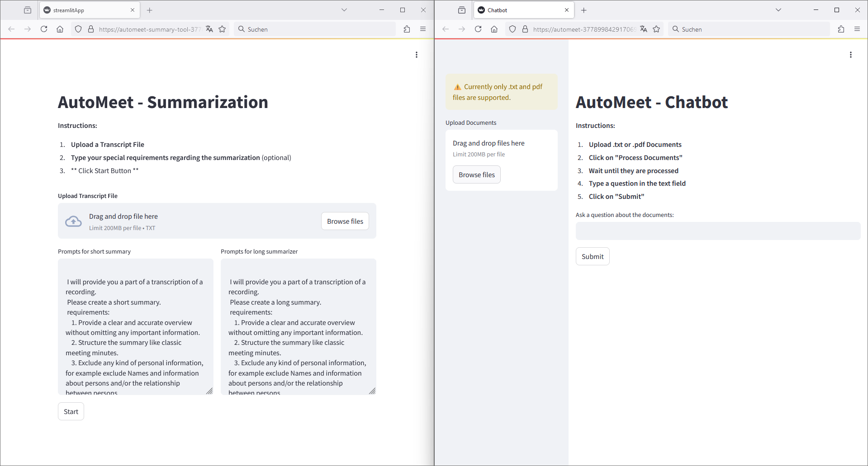Open the three-dot menu in Chatbot app

(x=850, y=55)
